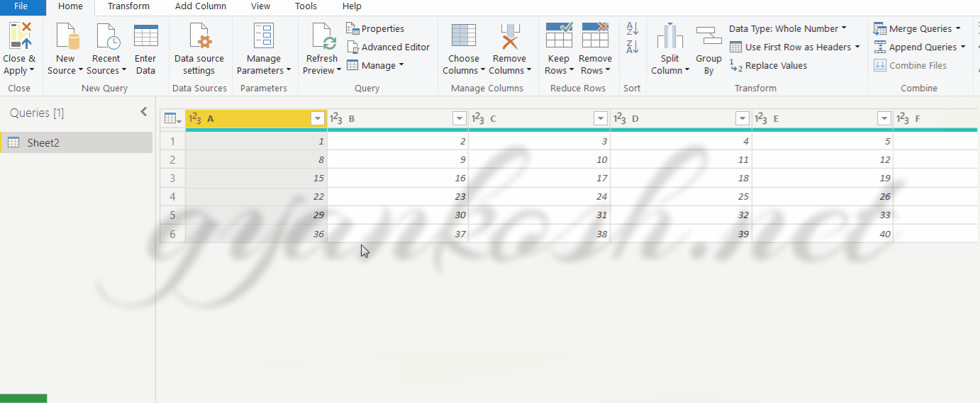Open the File tab
Viewport: 980px width, 403px height.
[x=21, y=6]
